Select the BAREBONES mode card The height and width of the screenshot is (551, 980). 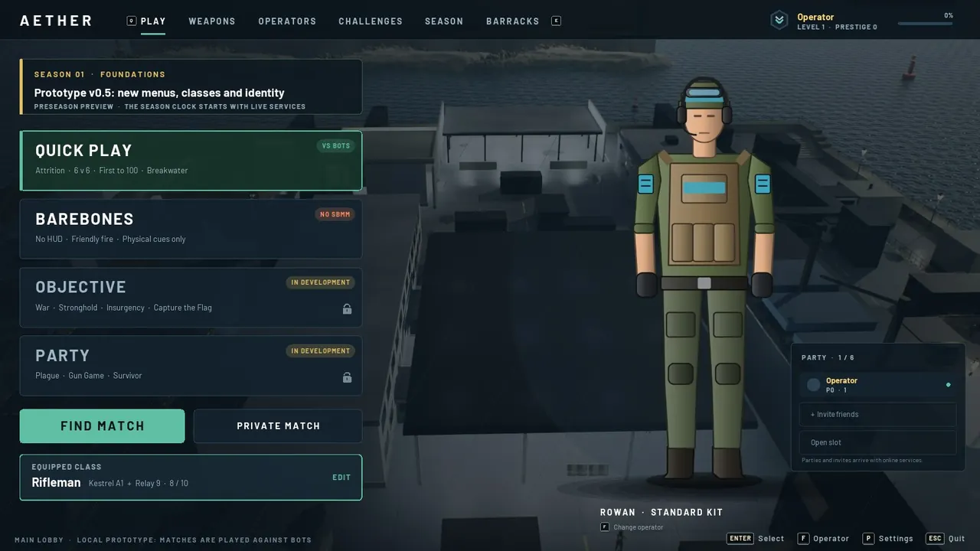click(x=191, y=229)
